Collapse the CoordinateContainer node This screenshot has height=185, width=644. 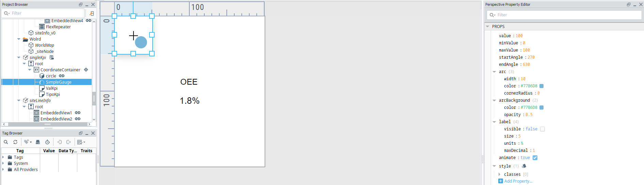30,70
